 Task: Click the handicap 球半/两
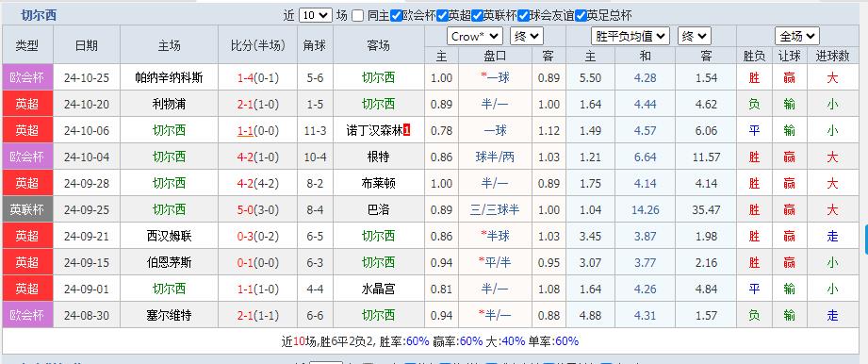pyautogui.click(x=495, y=157)
